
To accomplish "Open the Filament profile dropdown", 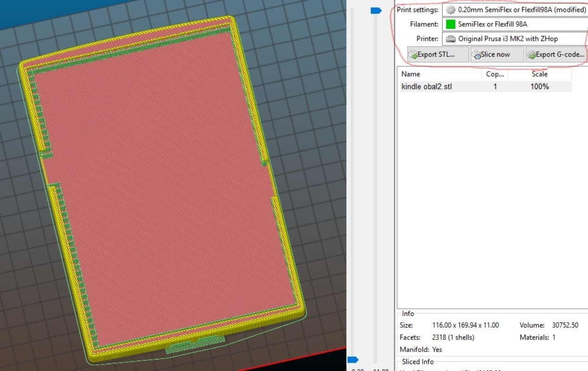I will click(x=515, y=24).
